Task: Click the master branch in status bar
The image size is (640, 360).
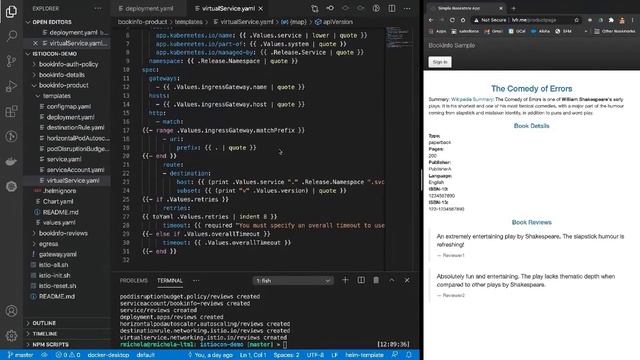Action: [x=20, y=355]
